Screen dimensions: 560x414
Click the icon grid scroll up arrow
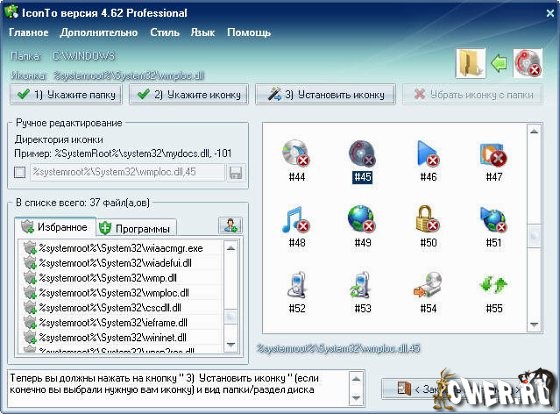click(x=534, y=132)
